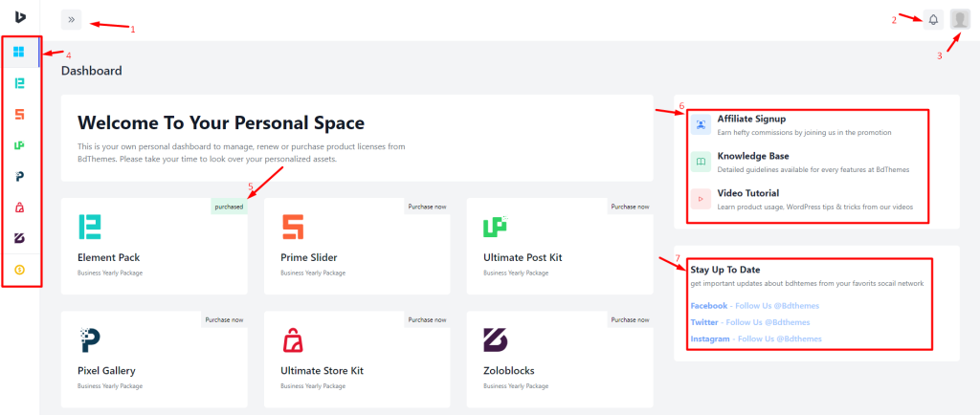This screenshot has height=415, width=980.
Task: Open the notifications bell
Action: [933, 19]
